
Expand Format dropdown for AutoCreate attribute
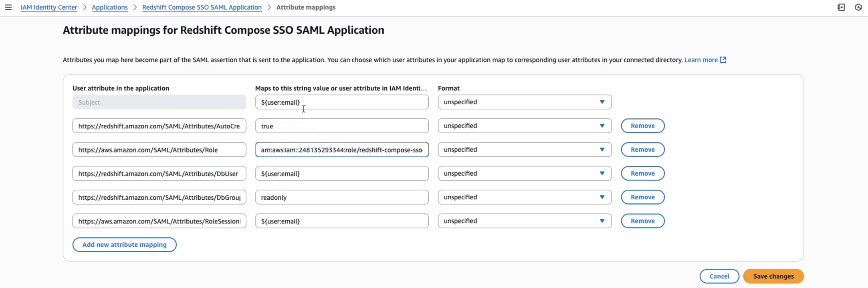pos(525,126)
